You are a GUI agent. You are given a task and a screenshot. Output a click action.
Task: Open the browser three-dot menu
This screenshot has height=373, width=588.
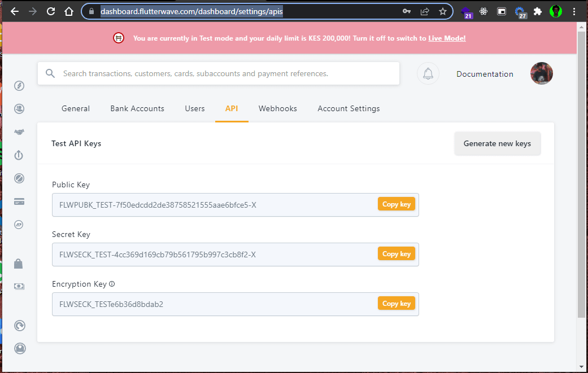(574, 11)
